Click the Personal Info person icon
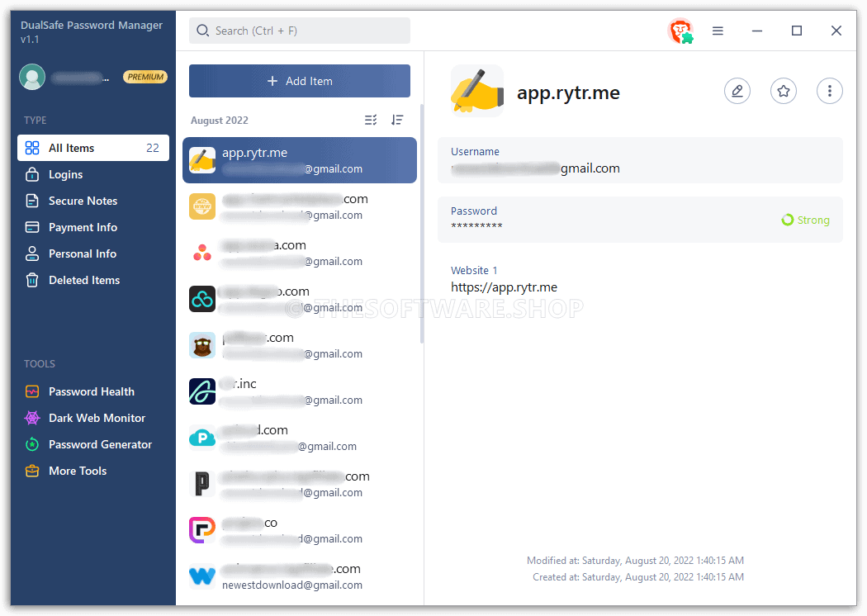The height and width of the screenshot is (616, 867). (32, 254)
